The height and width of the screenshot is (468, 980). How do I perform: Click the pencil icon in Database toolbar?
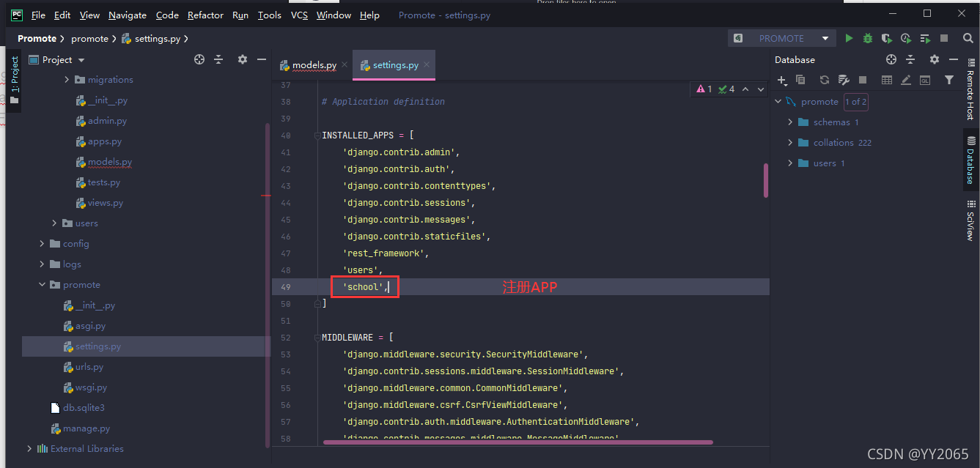(906, 80)
